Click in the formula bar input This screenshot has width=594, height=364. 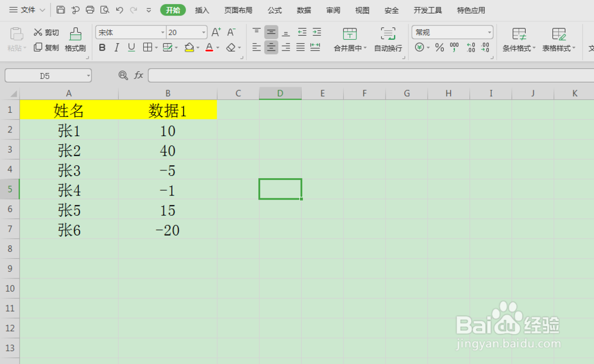coord(371,75)
